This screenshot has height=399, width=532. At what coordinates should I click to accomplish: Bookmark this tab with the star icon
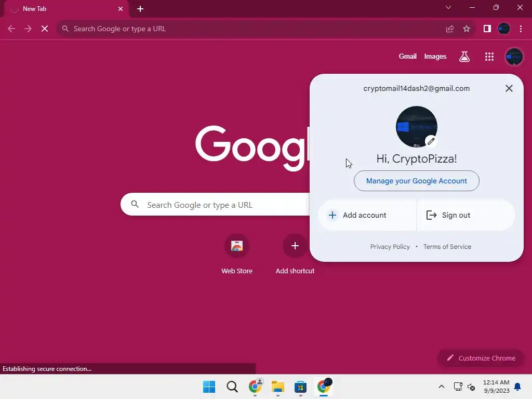[x=467, y=29]
